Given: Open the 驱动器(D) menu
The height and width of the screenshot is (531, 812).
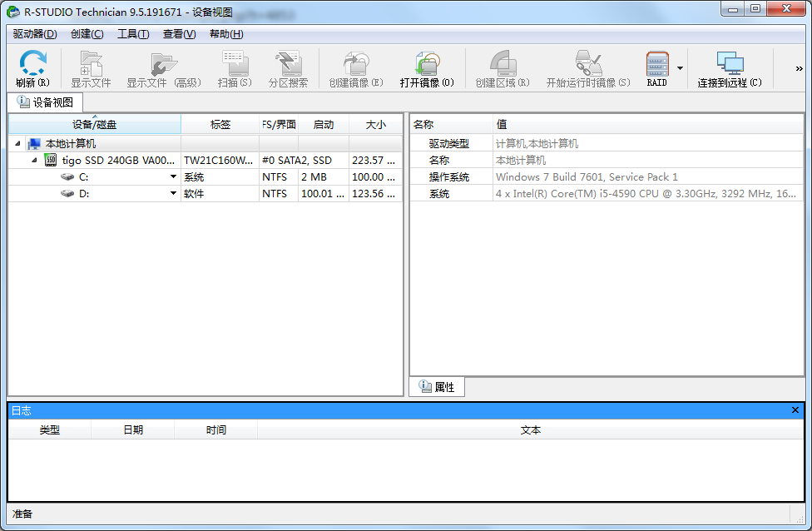Looking at the screenshot, I should [x=35, y=34].
